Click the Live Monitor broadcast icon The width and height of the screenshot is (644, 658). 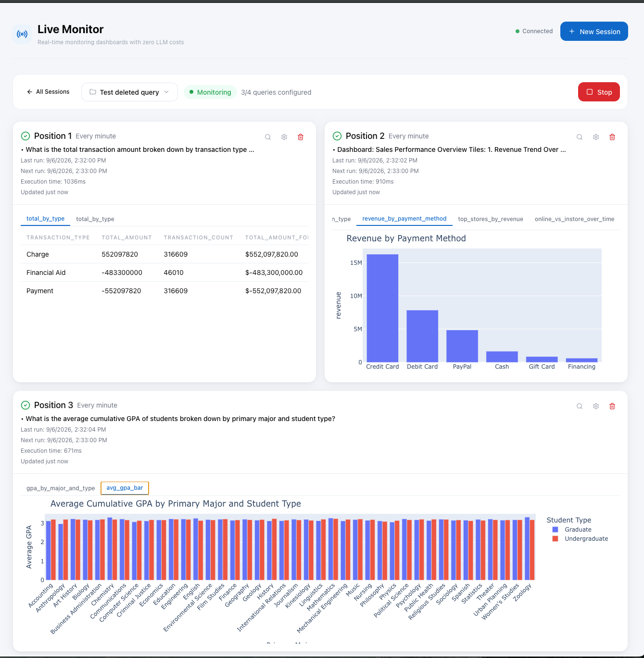point(22,34)
